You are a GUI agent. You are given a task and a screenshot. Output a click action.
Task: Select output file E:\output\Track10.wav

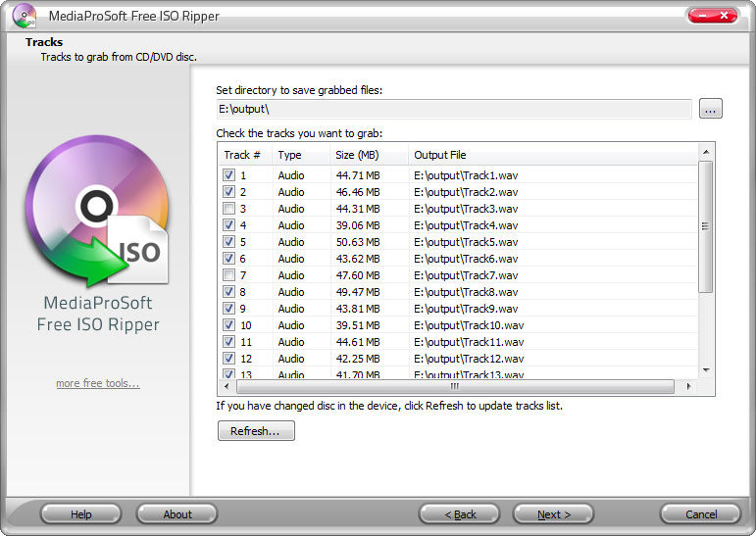[x=469, y=325]
